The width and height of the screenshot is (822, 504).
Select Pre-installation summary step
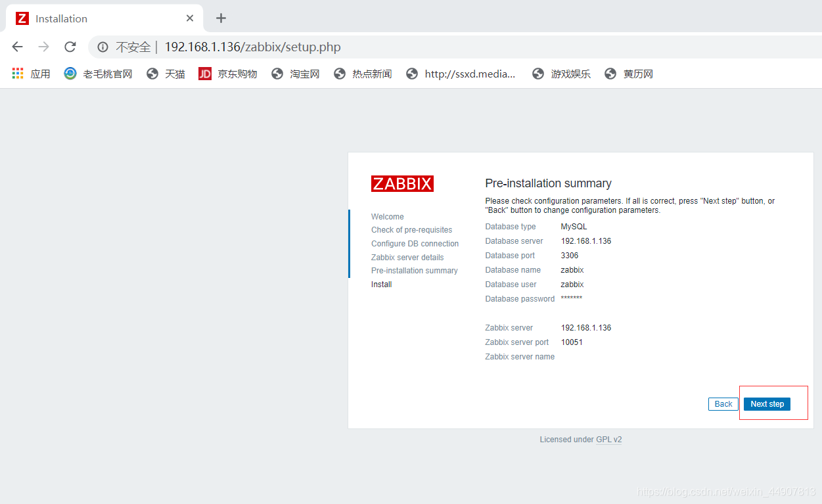(x=414, y=271)
